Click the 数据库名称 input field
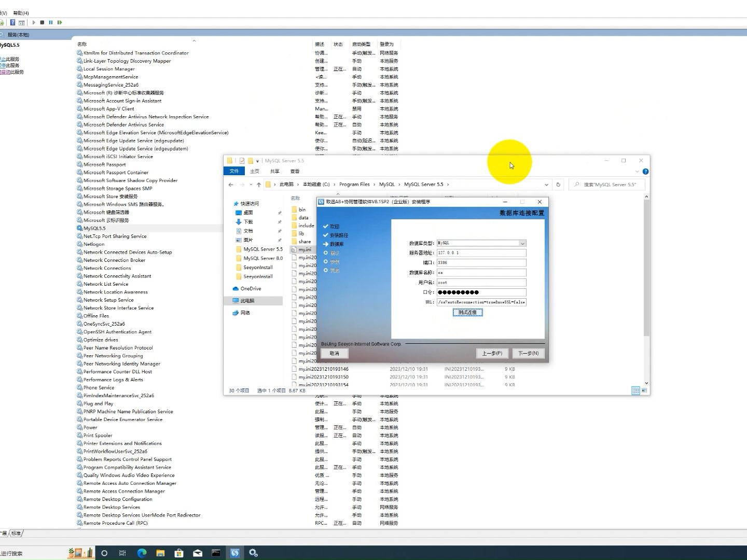747x560 pixels. pos(481,273)
